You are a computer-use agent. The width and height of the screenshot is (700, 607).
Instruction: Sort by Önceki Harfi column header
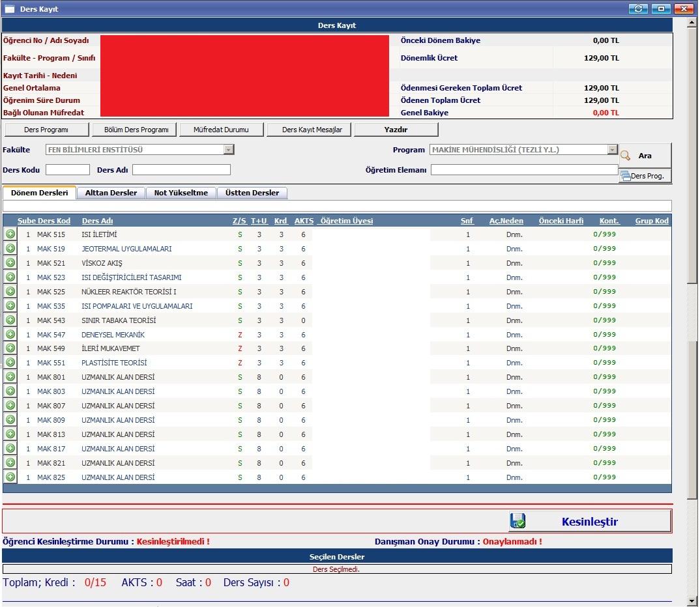[561, 221]
